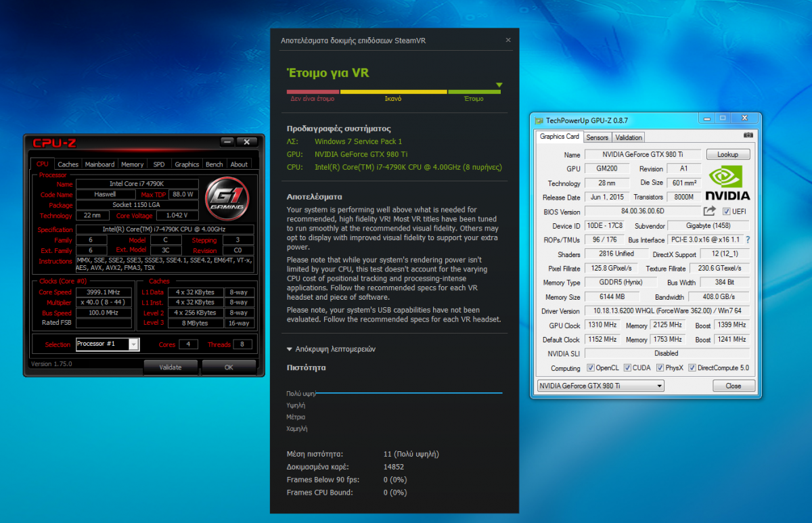Click the Δοκιμασμένα καρέ value 14852
Image resolution: width=812 pixels, height=523 pixels.
[394, 467]
